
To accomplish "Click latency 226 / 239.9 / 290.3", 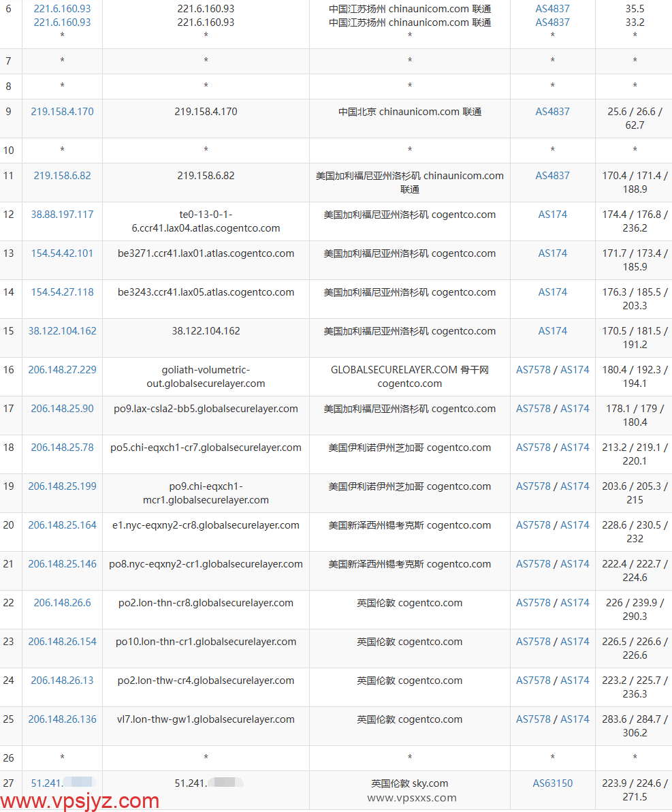I will point(635,610).
